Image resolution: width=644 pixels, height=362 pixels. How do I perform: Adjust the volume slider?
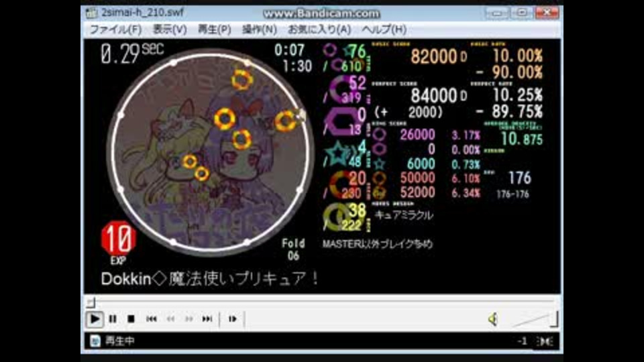click(x=534, y=319)
